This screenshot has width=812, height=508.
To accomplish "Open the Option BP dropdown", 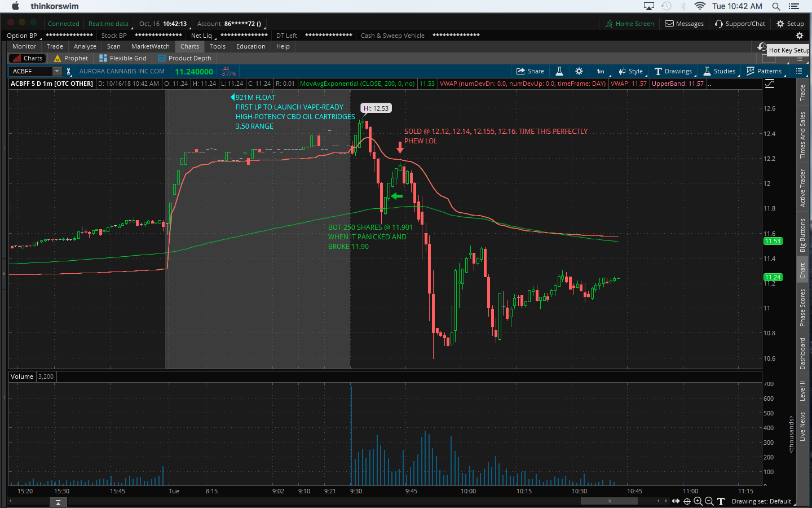I will tap(23, 36).
